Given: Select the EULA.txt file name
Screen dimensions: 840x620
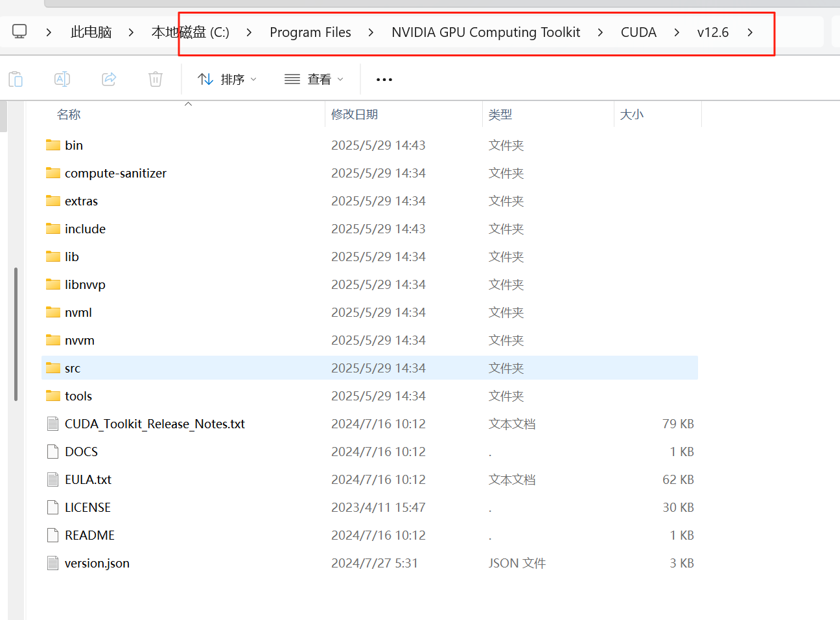Looking at the screenshot, I should click(x=88, y=479).
